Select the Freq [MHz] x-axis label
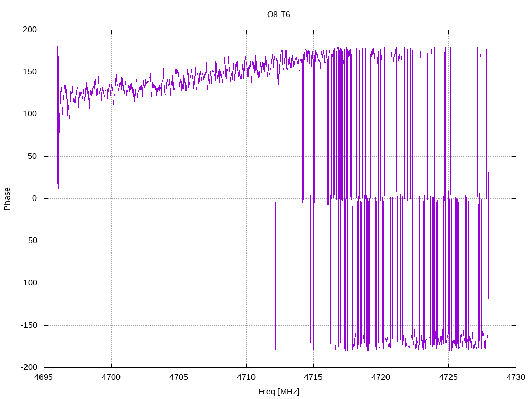This screenshot has width=532, height=399. click(278, 392)
